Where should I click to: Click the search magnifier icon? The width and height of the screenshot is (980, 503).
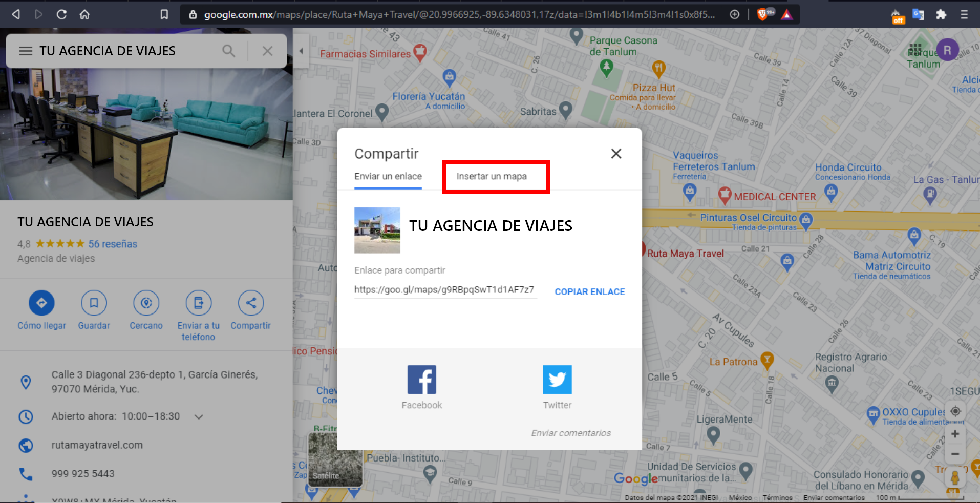point(228,51)
